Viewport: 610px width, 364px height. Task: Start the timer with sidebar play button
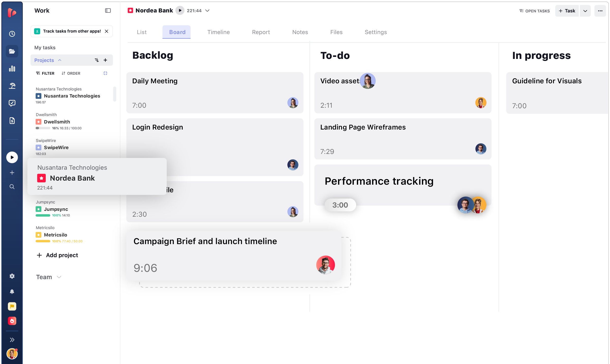click(12, 157)
